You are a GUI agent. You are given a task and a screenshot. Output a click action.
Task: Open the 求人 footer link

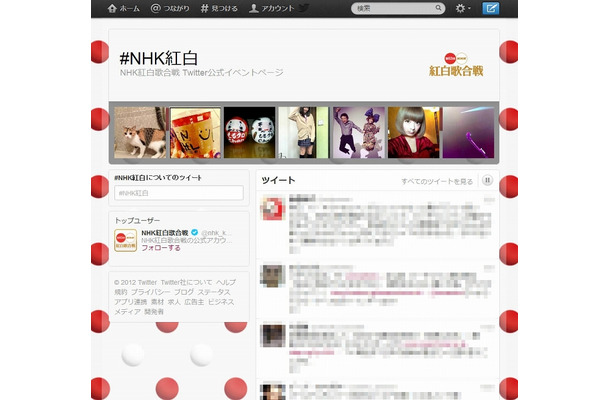tap(174, 302)
